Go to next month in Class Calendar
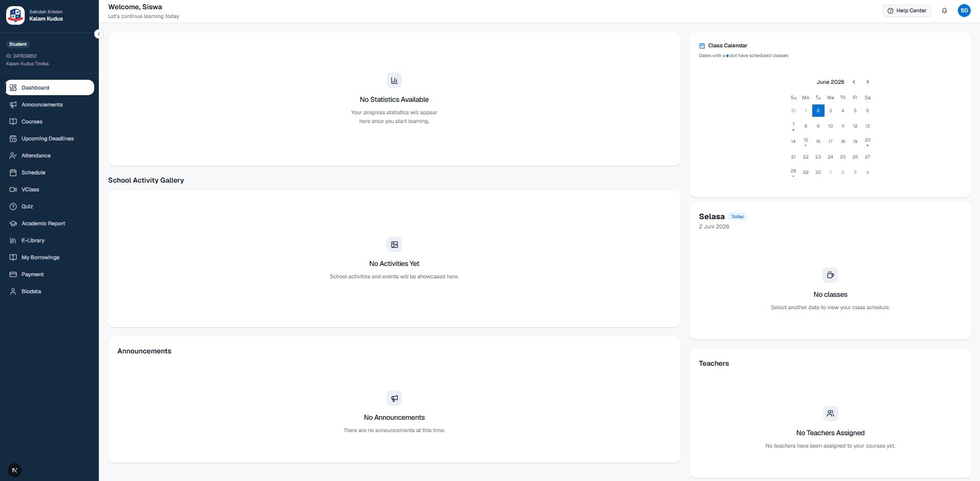 [868, 82]
